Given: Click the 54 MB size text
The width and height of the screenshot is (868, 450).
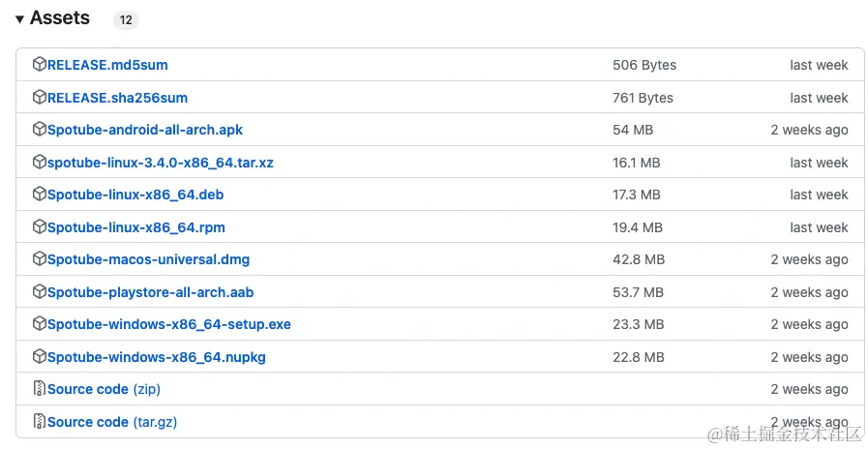Looking at the screenshot, I should coord(633,130).
